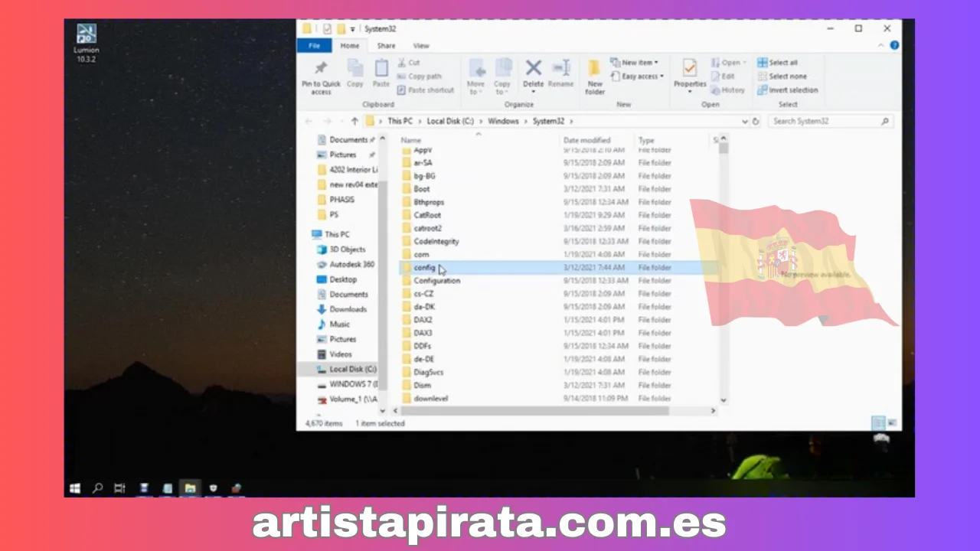Select the Bthprops folder
Screen dimensions: 980x551
pos(429,202)
